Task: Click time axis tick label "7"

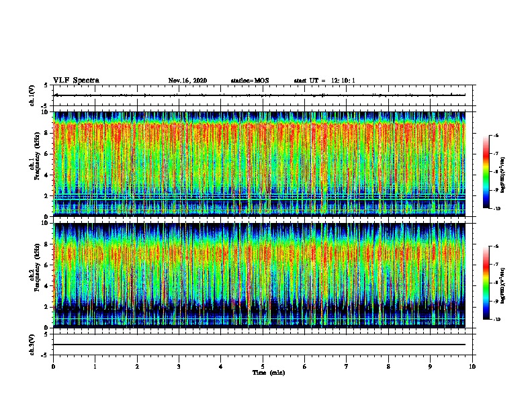Action: 347,367
